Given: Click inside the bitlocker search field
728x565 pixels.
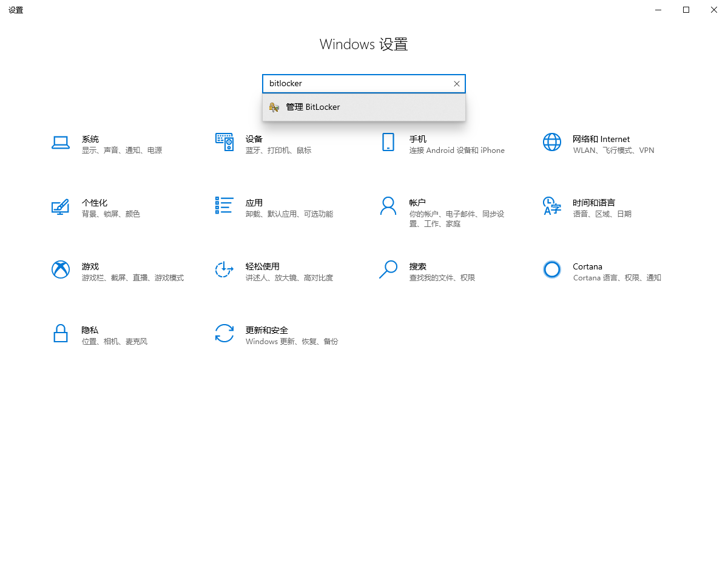Looking at the screenshot, I should point(358,84).
